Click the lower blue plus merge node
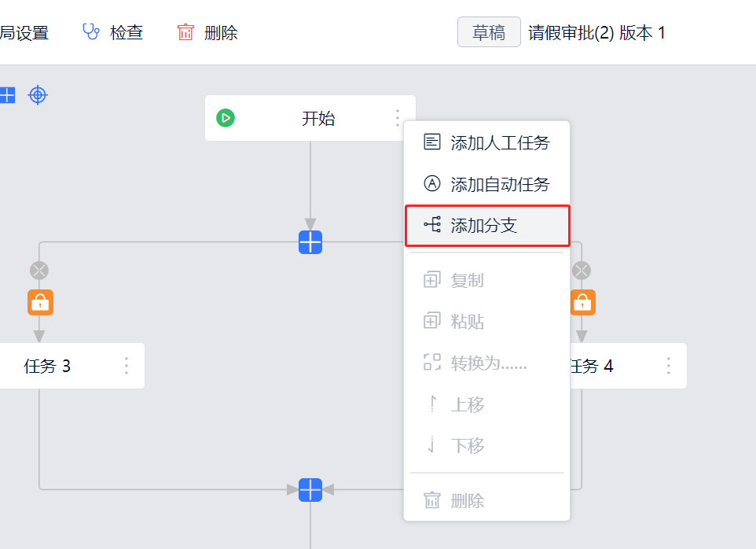Image resolution: width=756 pixels, height=549 pixels. (310, 490)
